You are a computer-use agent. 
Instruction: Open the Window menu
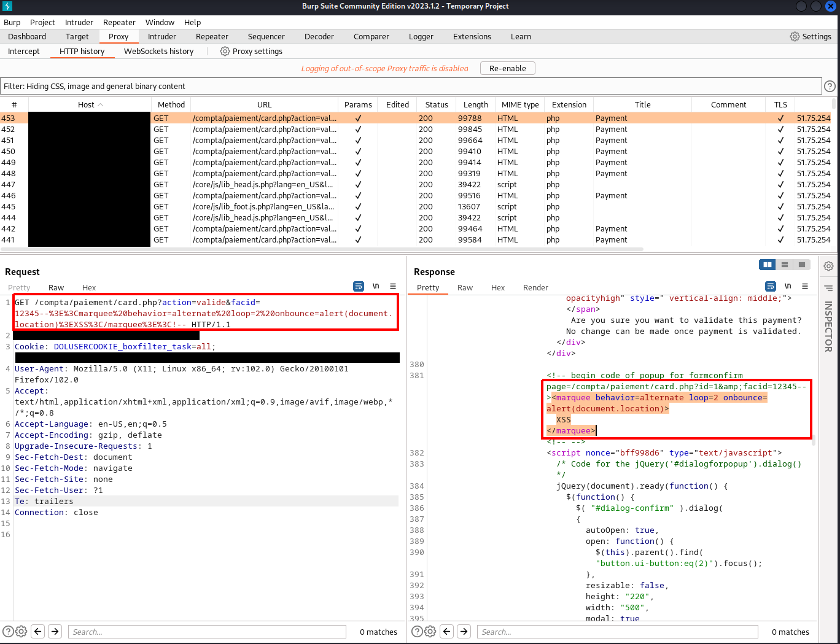tap(160, 22)
